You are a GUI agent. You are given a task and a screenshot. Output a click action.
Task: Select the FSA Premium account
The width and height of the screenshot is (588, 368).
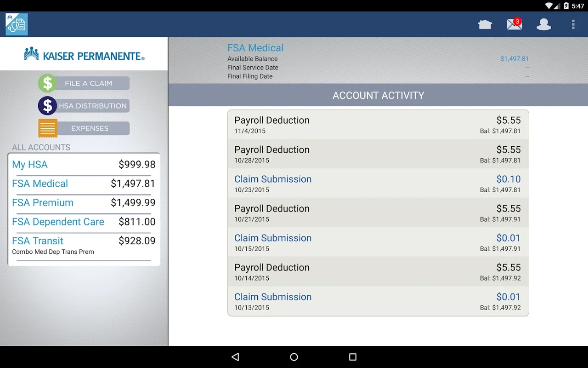tap(84, 203)
